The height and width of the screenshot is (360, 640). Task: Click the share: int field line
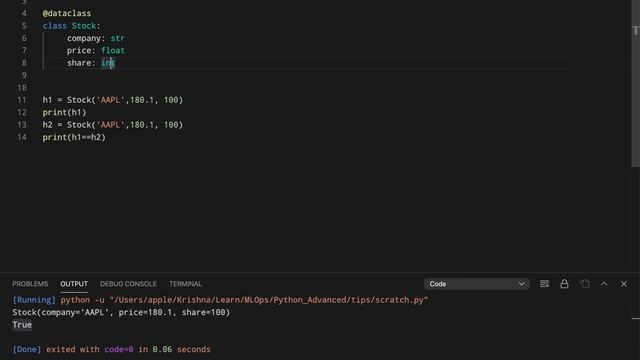coord(91,63)
